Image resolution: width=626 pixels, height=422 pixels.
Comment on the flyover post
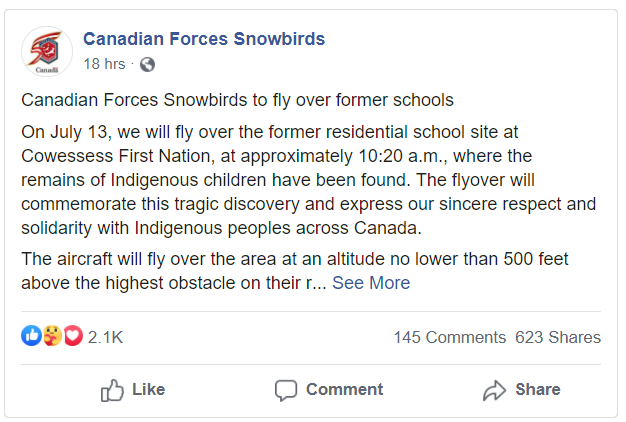pyautogui.click(x=329, y=390)
